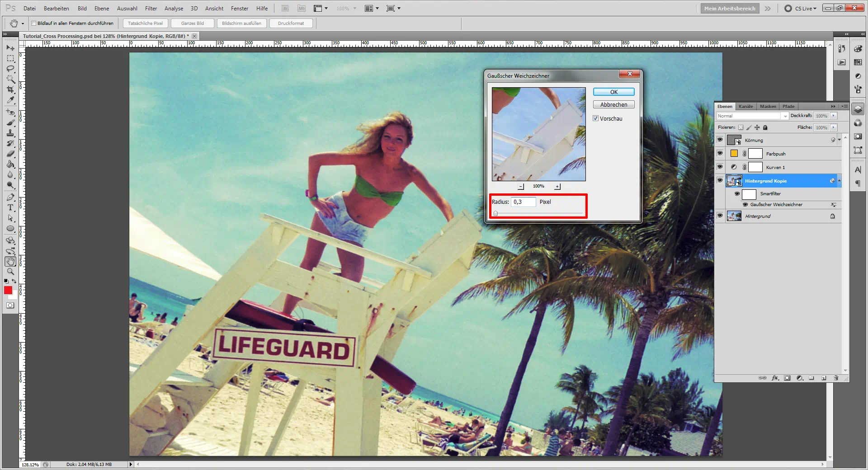The image size is (868, 470).
Task: Click zoom in plus under filter preview
Action: click(557, 187)
